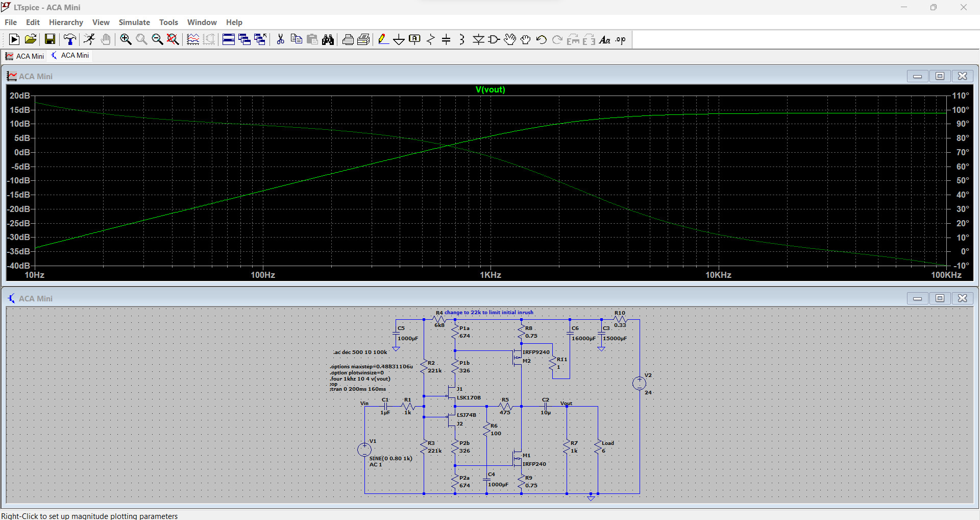Minimize the waveform plot subwindow
This screenshot has width=980, height=520.
pos(917,76)
